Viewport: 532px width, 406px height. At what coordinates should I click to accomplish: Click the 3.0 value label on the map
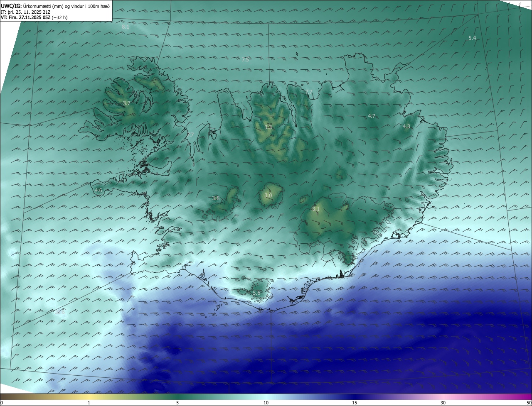(268, 195)
